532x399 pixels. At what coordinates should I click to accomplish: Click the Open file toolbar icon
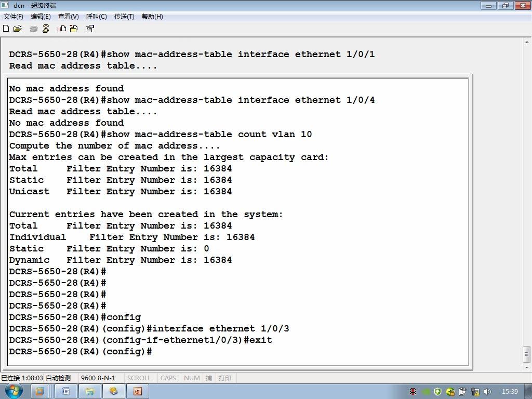18,29
